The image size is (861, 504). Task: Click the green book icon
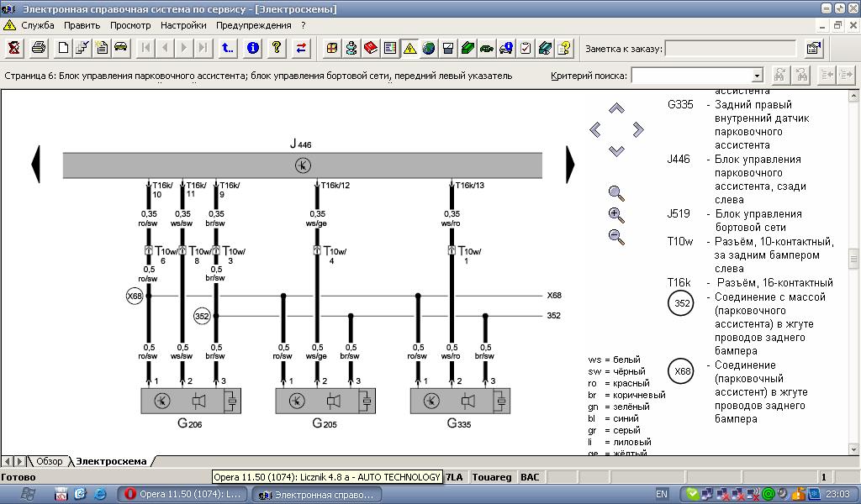(x=467, y=48)
